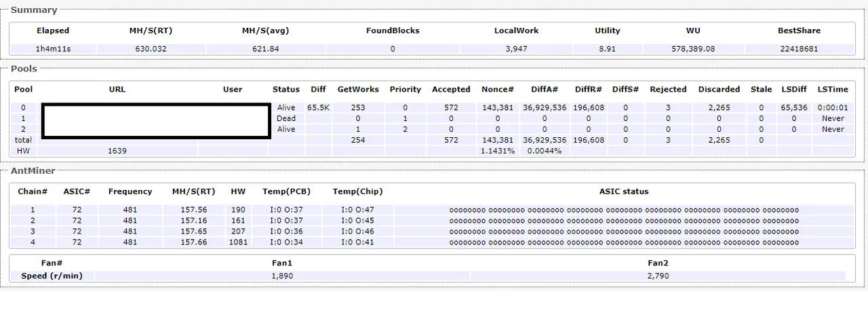Viewport: 868px width, 311px height.
Task: Select the GetWorks value 253
Action: point(358,107)
